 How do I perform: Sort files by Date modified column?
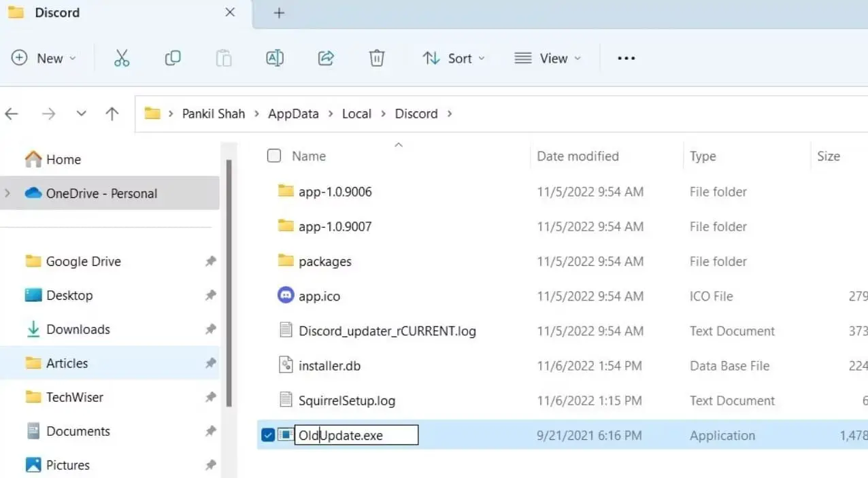[578, 156]
